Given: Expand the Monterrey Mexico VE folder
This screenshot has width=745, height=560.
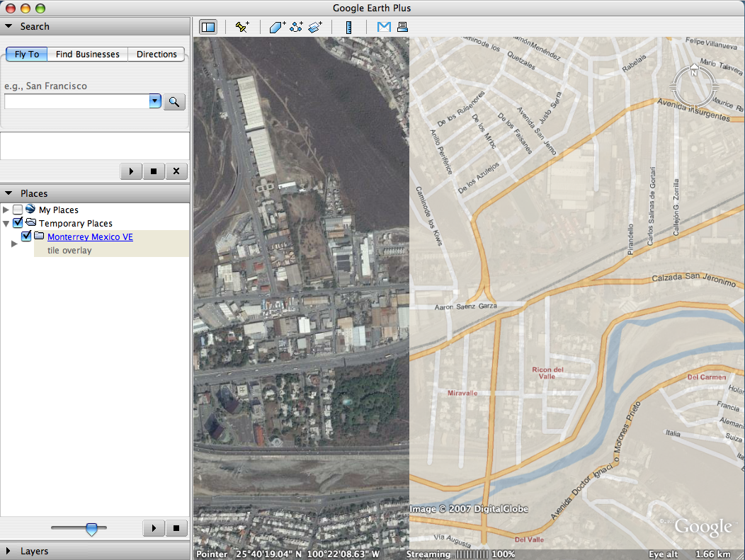Looking at the screenshot, I should (x=14, y=244).
